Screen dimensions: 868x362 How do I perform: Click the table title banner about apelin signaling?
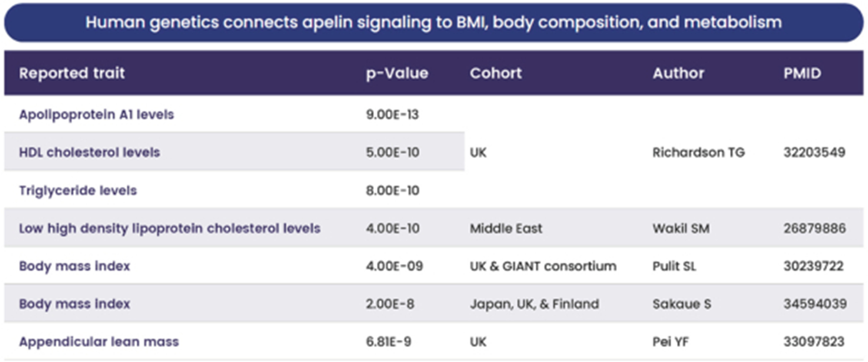pyautogui.click(x=433, y=23)
